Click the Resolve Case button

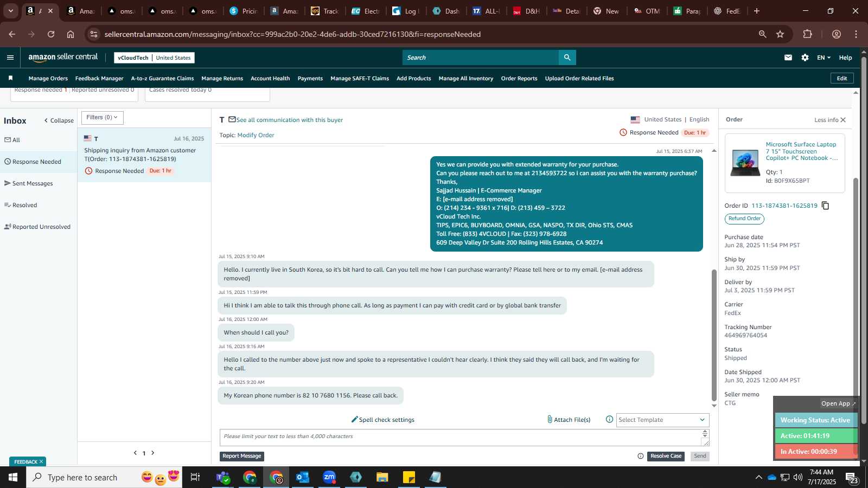click(666, 456)
